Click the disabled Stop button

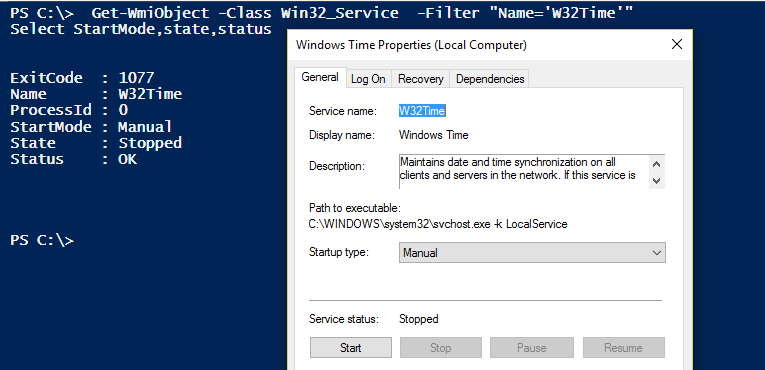(x=441, y=348)
